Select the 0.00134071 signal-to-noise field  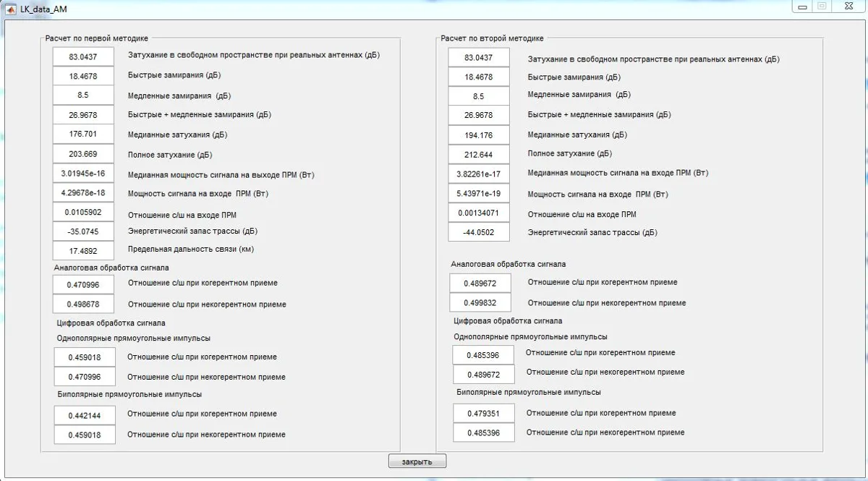tap(479, 213)
